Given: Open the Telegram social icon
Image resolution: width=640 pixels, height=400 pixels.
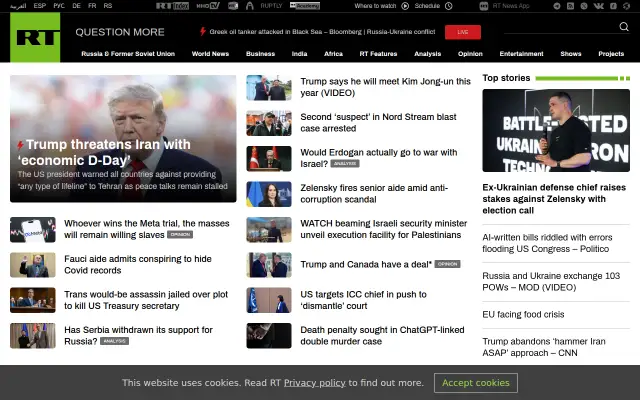Looking at the screenshot, I should click(557, 6).
